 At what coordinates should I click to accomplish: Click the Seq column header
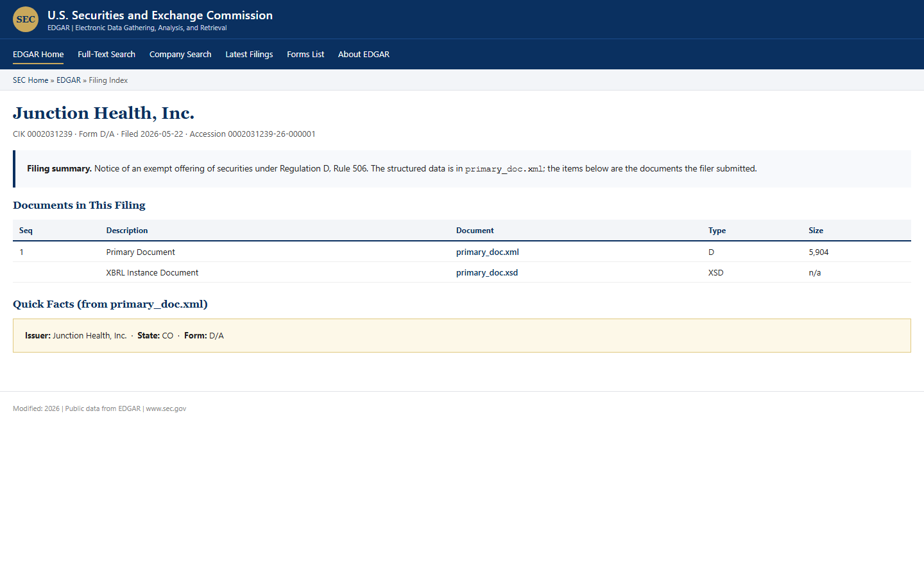tap(26, 231)
